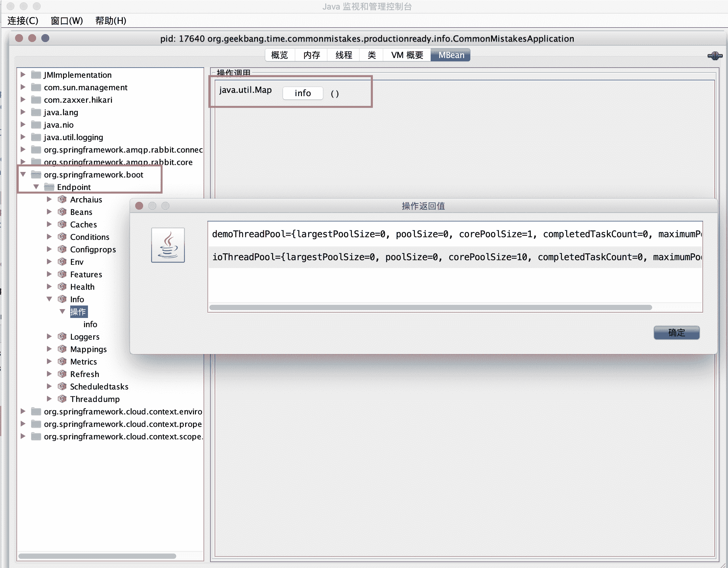Expand the Env endpoint node
728x568 pixels.
tap(49, 262)
